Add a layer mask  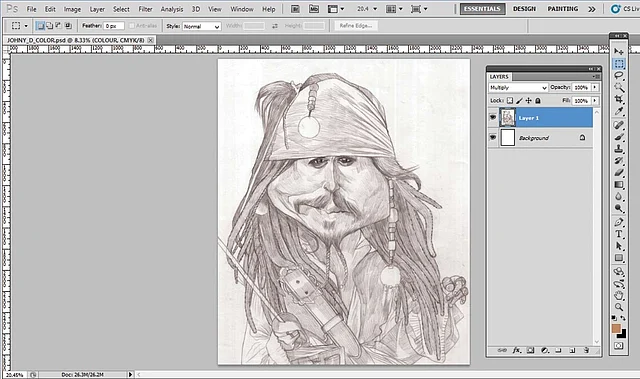530,350
